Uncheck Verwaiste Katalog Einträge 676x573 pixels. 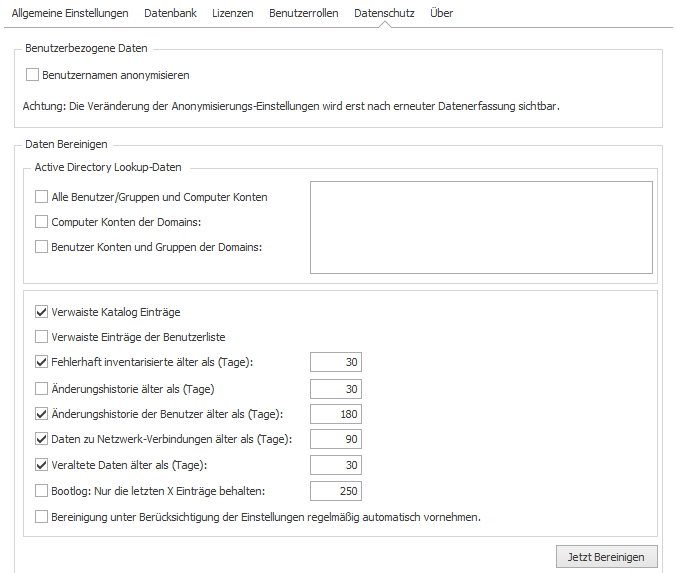41,312
